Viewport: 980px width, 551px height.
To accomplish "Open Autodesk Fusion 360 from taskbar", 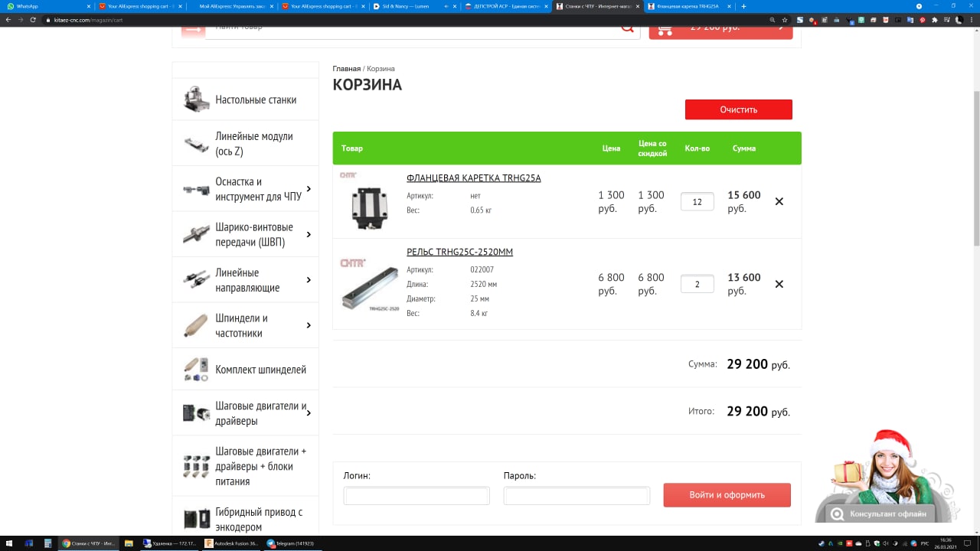I will pyautogui.click(x=233, y=543).
